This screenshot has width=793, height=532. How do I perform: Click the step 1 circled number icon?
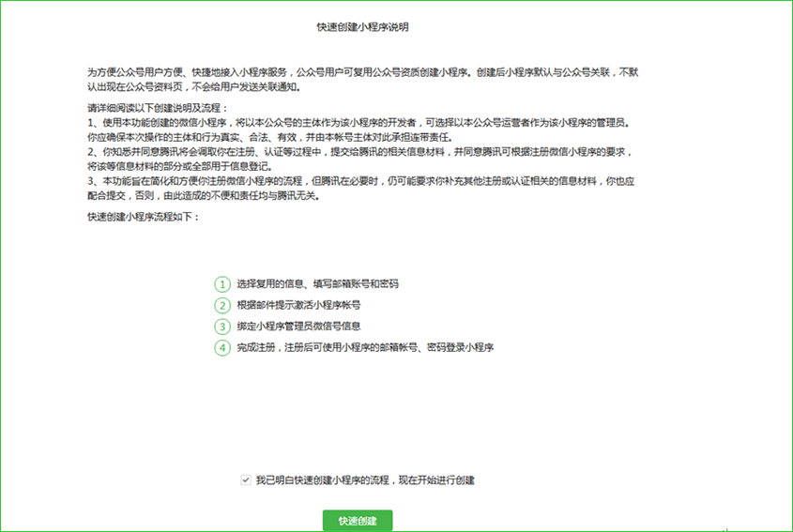pos(222,283)
